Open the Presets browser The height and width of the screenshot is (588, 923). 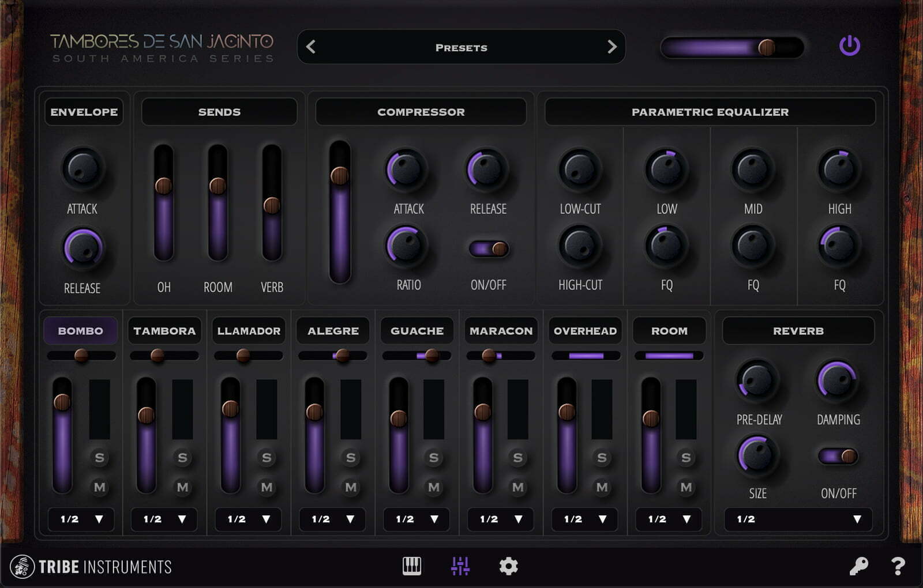(x=461, y=47)
